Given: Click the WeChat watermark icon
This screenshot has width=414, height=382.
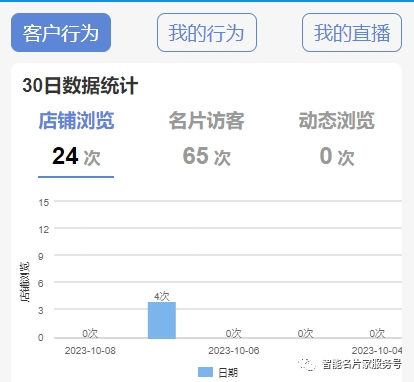Looking at the screenshot, I should click(x=307, y=364).
